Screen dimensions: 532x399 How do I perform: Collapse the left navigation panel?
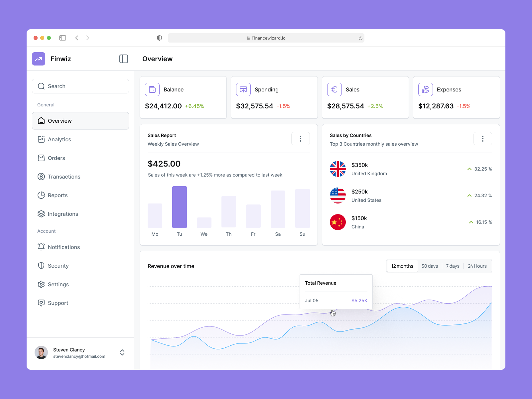pyautogui.click(x=123, y=59)
